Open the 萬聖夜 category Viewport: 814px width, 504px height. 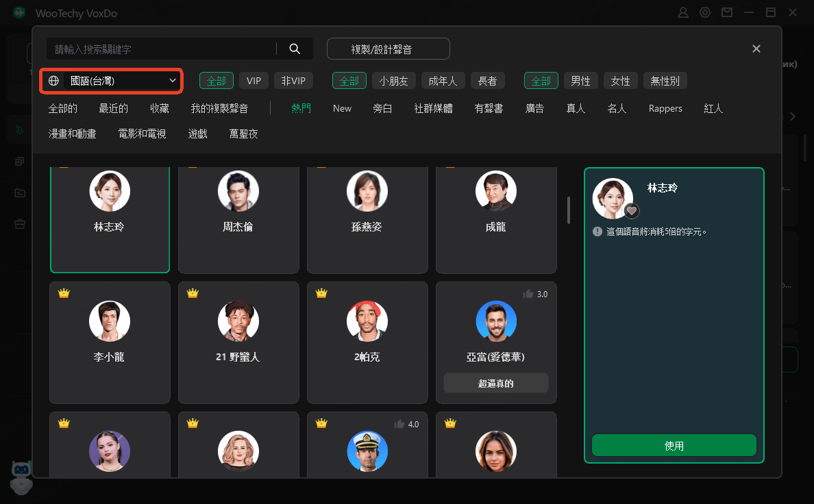pos(244,134)
